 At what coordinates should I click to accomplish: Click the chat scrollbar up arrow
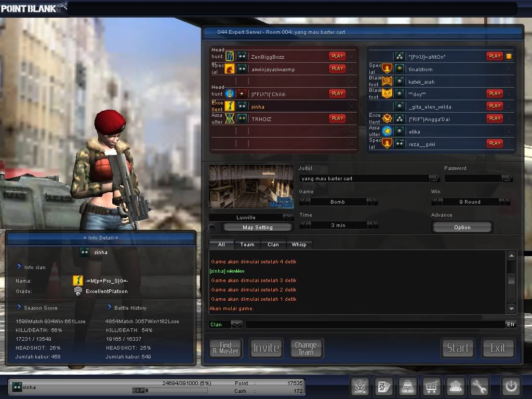pos(511,256)
